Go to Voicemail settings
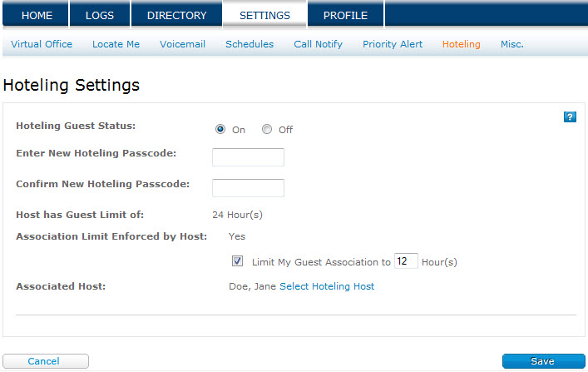Viewport: 588px width, 372px height. (183, 44)
